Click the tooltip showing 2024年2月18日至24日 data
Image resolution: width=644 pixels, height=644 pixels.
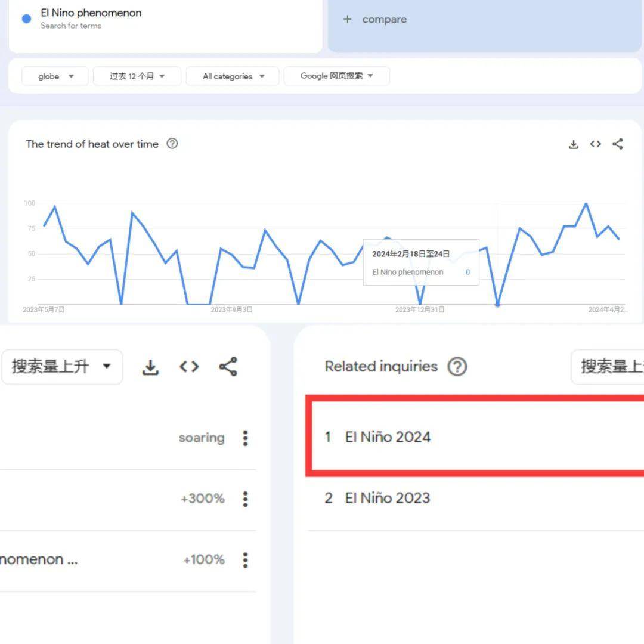pyautogui.click(x=420, y=262)
